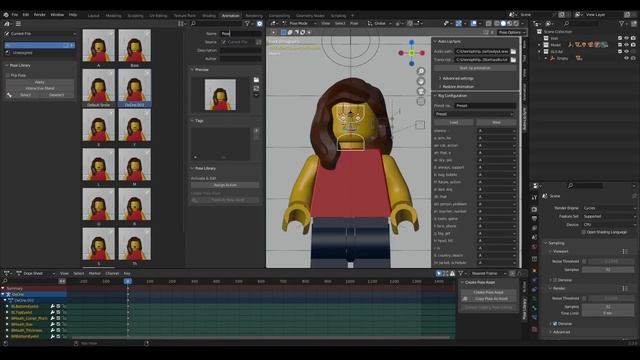Select the pose asset thumbnail labeled A

point(98,46)
